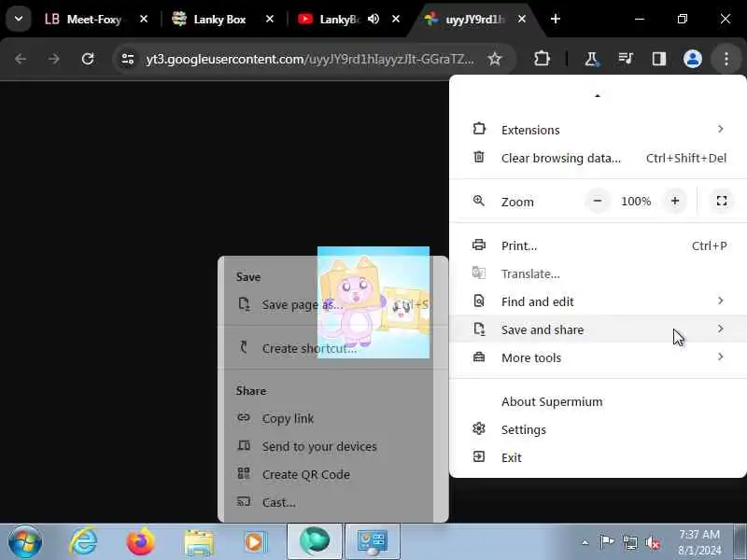Screen dimensions: 747x560
Task: Open Action Center flag tray icon
Action: [606, 542]
